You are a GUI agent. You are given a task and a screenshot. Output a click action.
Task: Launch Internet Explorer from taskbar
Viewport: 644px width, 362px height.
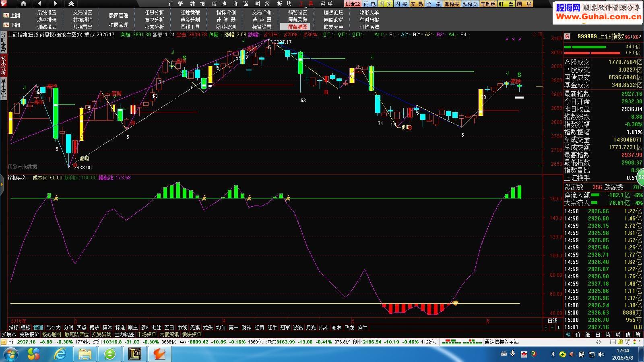point(60,354)
